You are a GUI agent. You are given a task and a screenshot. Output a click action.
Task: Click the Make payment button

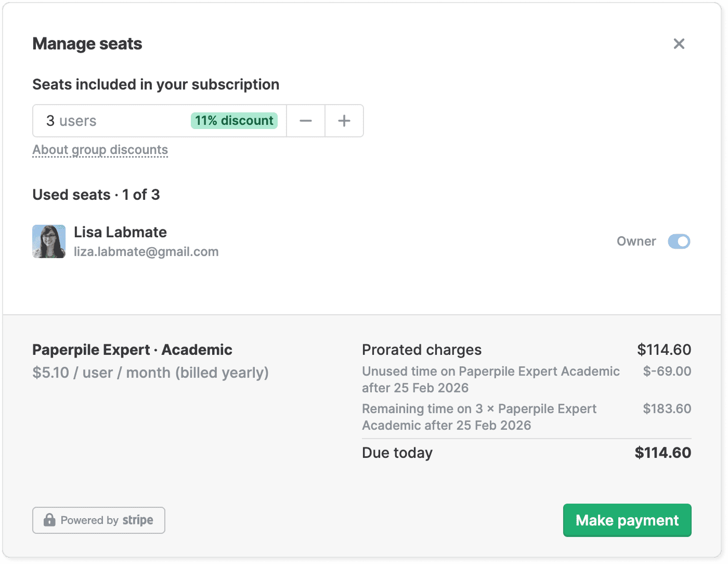click(627, 520)
